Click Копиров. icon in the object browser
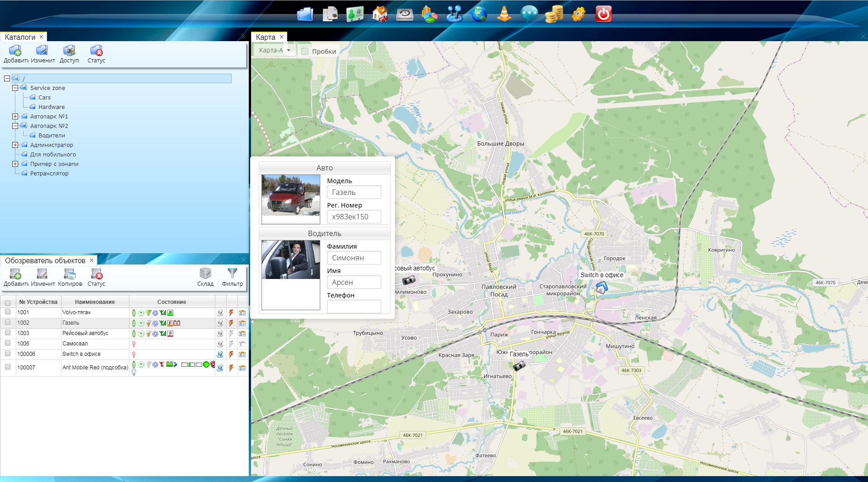Image resolution: width=868 pixels, height=482 pixels. (69, 274)
